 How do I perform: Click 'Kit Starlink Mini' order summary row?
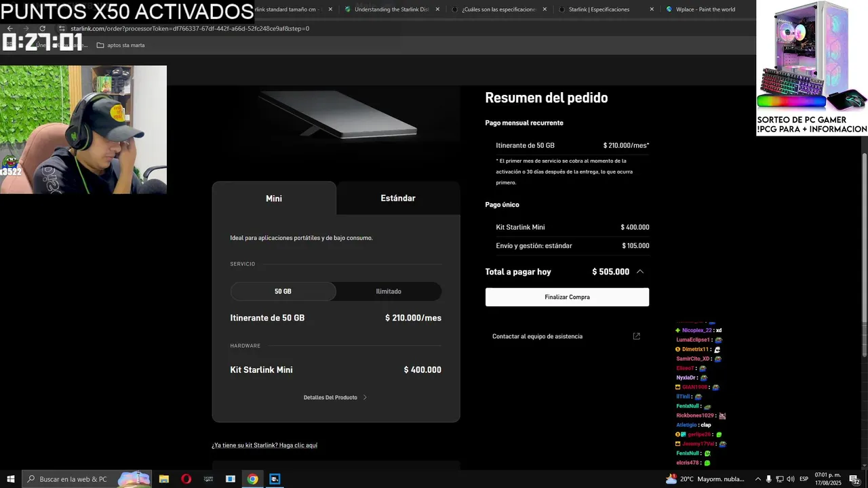pos(572,227)
